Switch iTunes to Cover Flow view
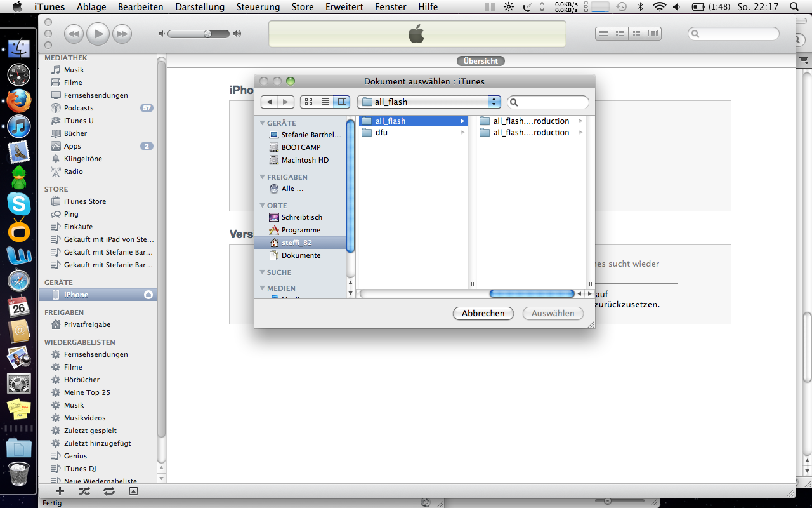The image size is (812, 508). [x=653, y=33]
